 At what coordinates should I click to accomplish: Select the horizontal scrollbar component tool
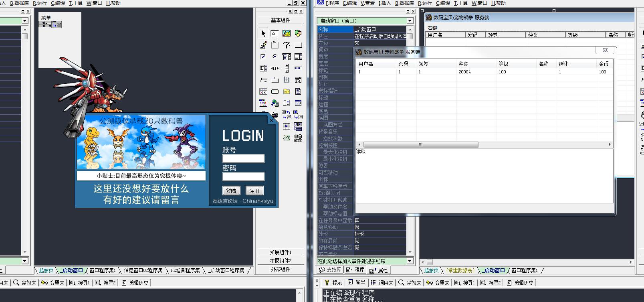click(x=275, y=68)
